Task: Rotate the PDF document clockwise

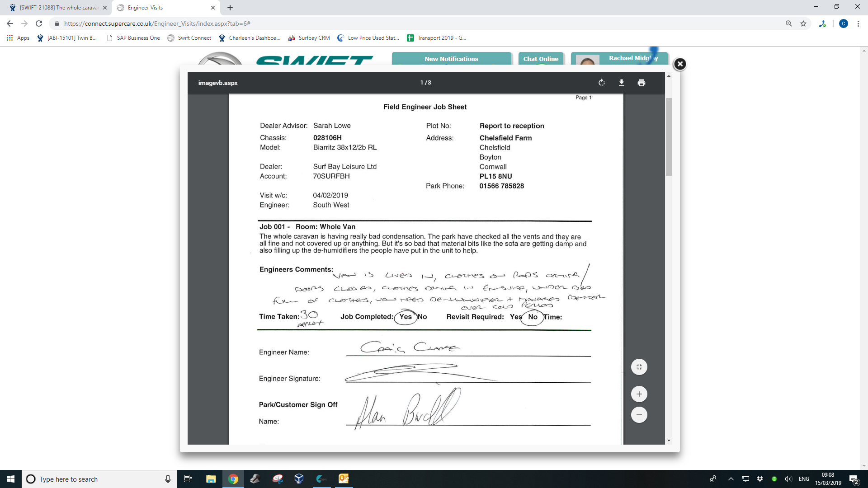Action: (x=602, y=83)
